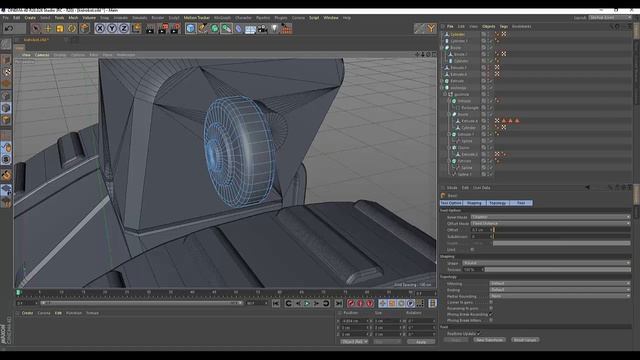Open the Edit Render Settings icon
640x360 pixels.
click(176, 28)
